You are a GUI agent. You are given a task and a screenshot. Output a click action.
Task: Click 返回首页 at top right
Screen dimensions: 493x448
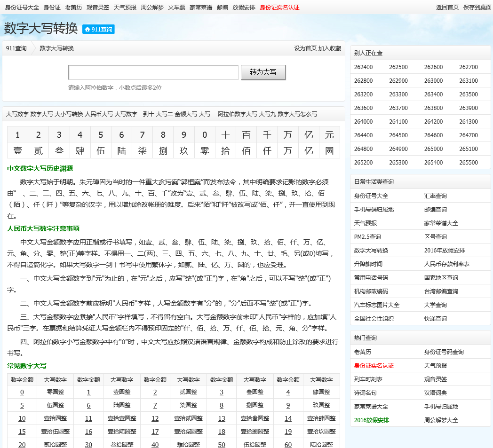(x=447, y=7)
